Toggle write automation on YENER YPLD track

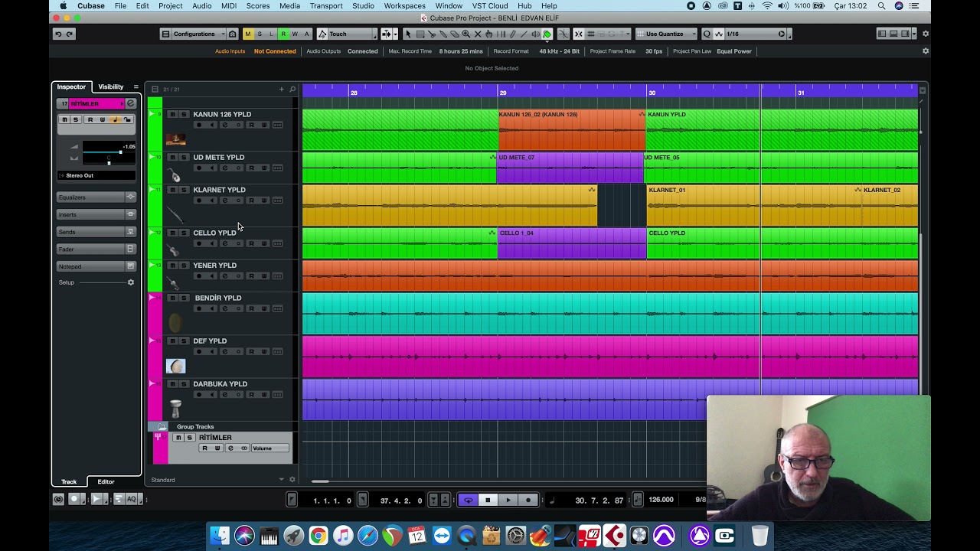(264, 276)
